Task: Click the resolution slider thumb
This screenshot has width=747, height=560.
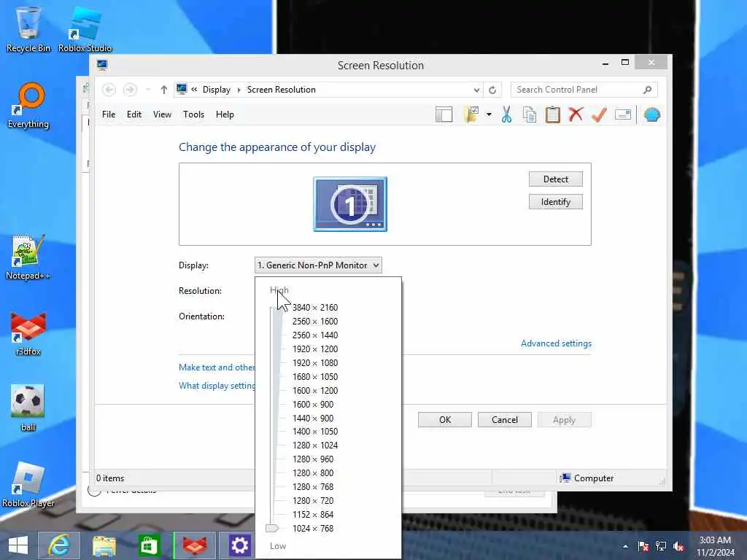Action: [x=272, y=528]
